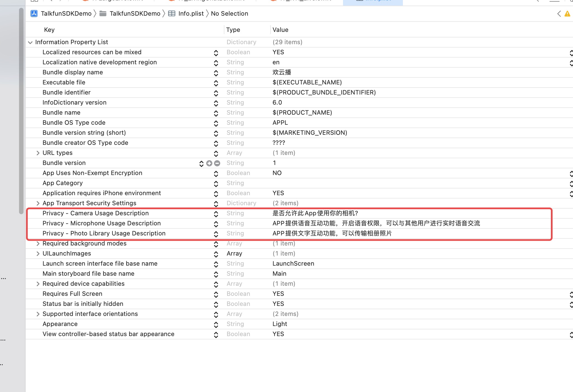Click the yellow warning triangle icon

tap(567, 13)
